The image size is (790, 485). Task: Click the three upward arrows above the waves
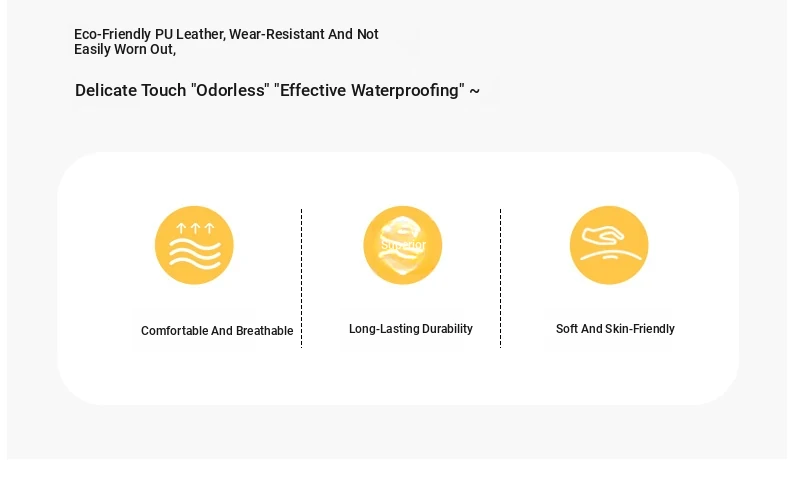[195, 229]
